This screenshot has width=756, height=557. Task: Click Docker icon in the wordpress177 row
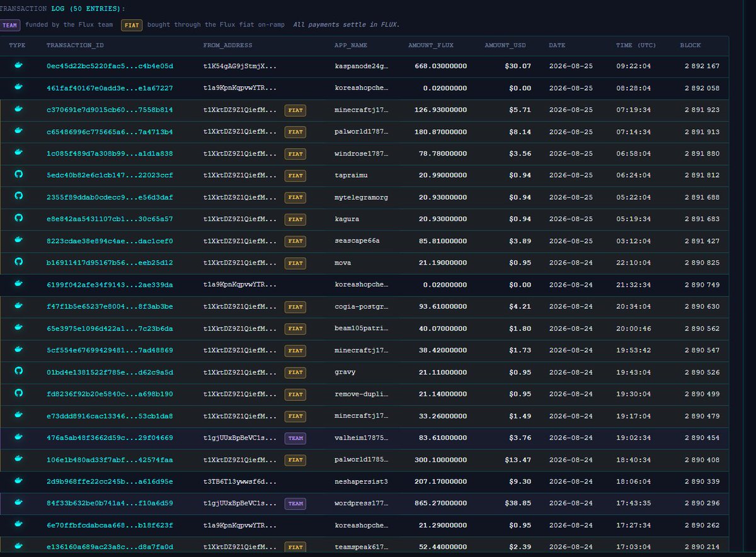click(18, 503)
